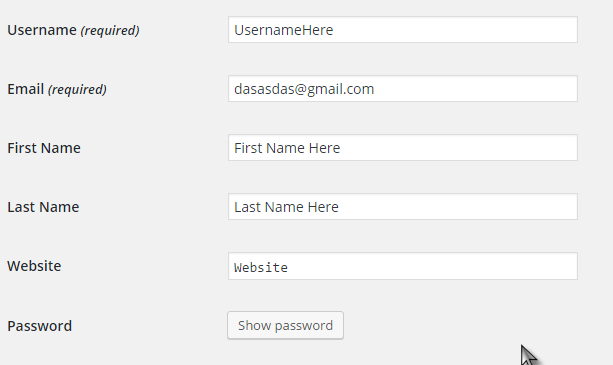Click the Email field label

(x=25, y=89)
